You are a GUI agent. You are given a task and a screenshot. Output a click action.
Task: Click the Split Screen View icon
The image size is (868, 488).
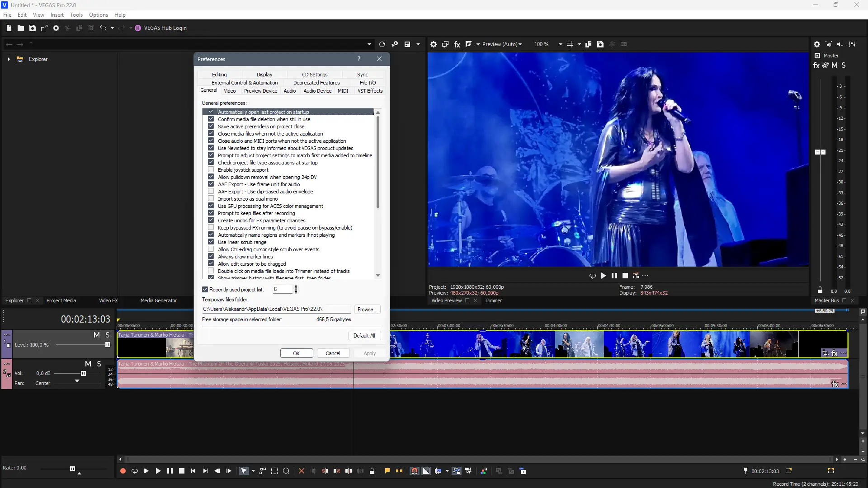[468, 44]
